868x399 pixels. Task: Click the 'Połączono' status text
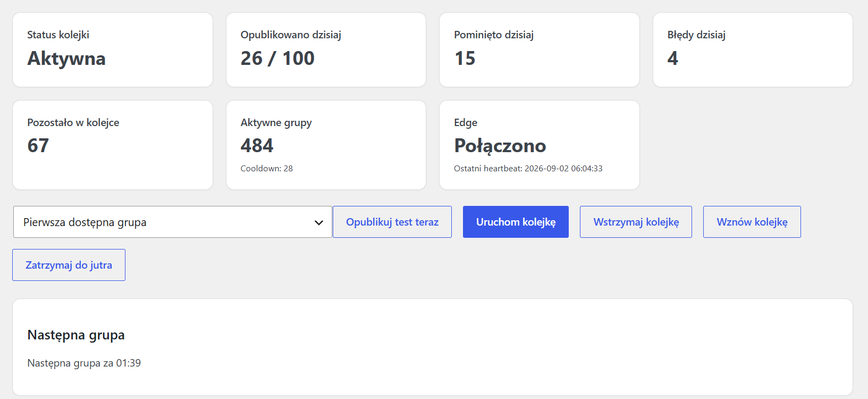500,146
